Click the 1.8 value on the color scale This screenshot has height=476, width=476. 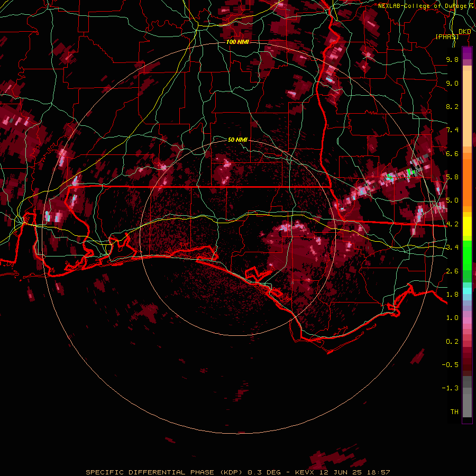452,295
